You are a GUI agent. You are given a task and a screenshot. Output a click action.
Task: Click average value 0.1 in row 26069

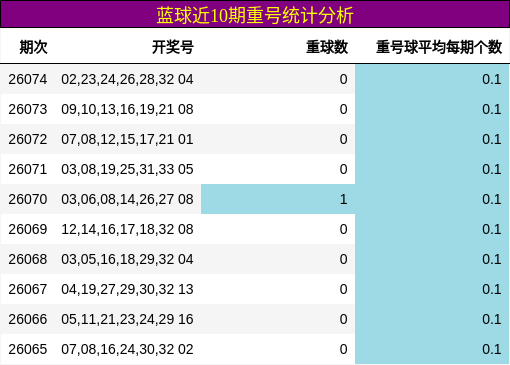click(492, 229)
